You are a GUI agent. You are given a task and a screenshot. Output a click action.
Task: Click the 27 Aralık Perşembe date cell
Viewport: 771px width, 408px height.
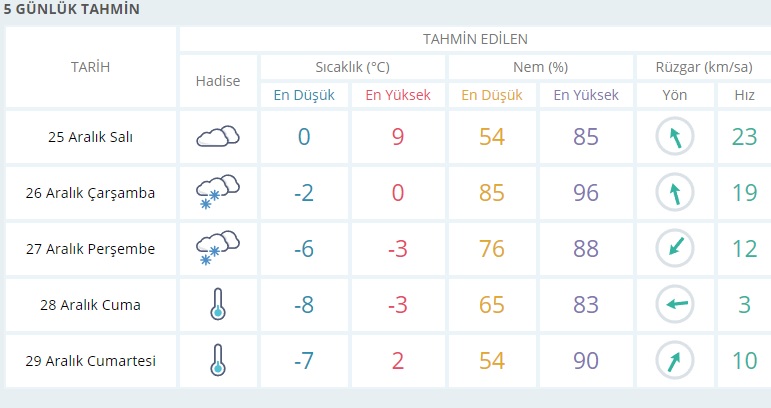pyautogui.click(x=91, y=249)
